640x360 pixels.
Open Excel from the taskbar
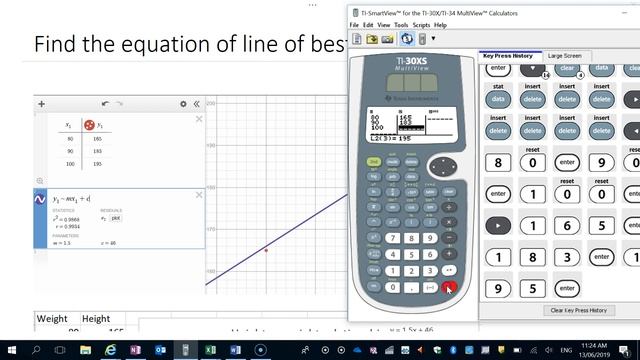pyautogui.click(x=210, y=350)
